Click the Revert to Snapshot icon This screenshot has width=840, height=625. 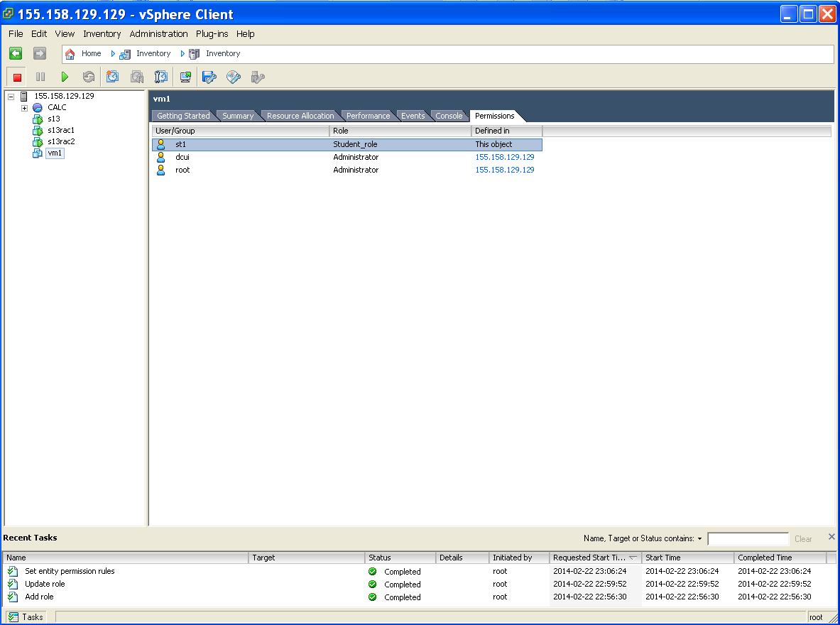(x=136, y=77)
